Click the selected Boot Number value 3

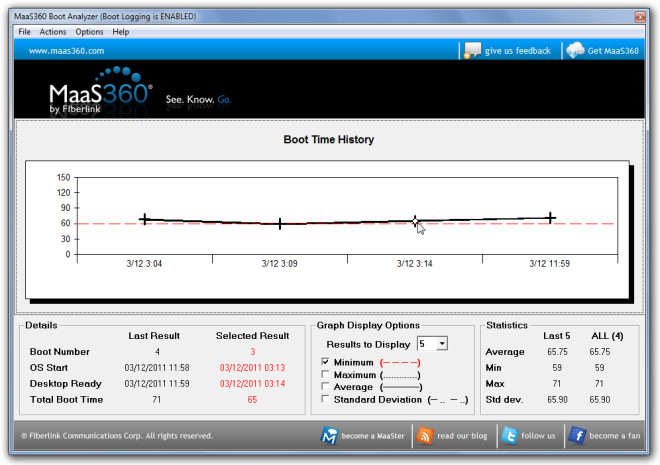point(253,351)
